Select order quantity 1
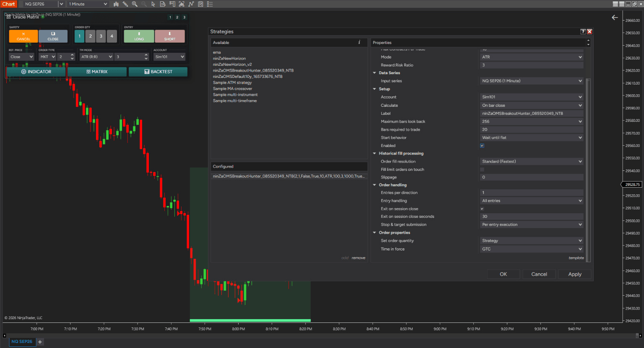The height and width of the screenshot is (348, 644). [x=80, y=36]
